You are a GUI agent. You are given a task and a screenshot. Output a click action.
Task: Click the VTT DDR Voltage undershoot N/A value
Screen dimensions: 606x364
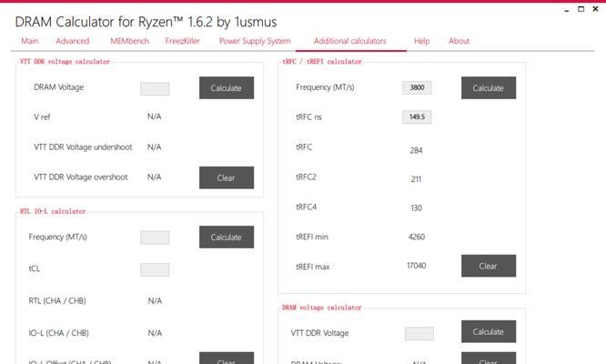click(154, 147)
